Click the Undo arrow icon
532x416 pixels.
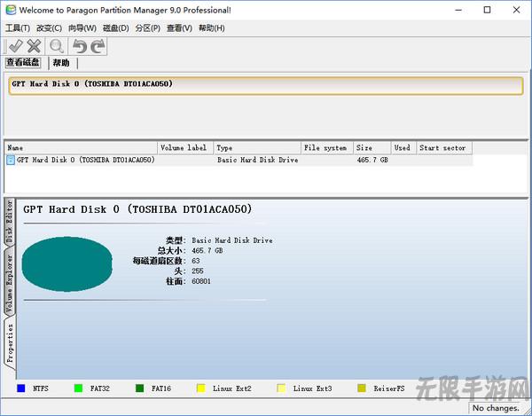pyautogui.click(x=80, y=46)
